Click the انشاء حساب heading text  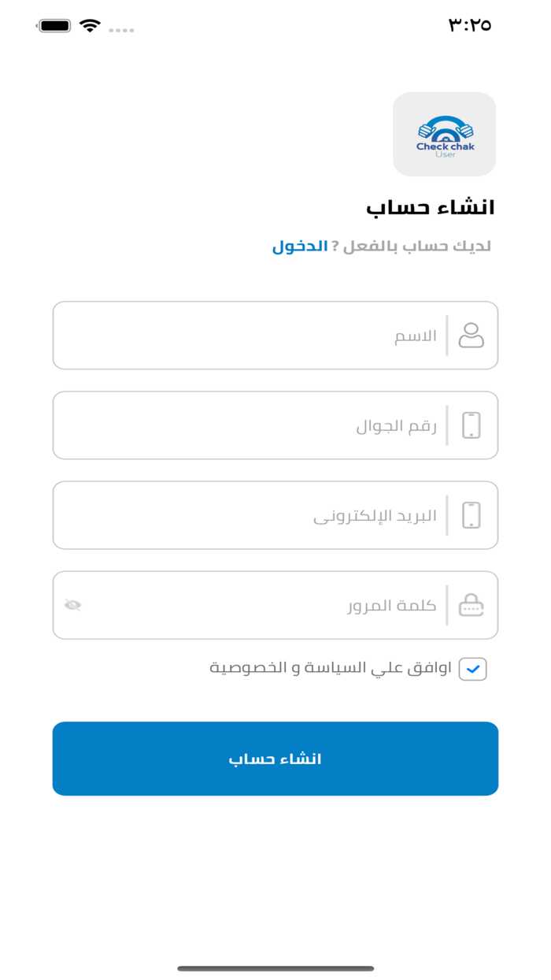[433, 207]
